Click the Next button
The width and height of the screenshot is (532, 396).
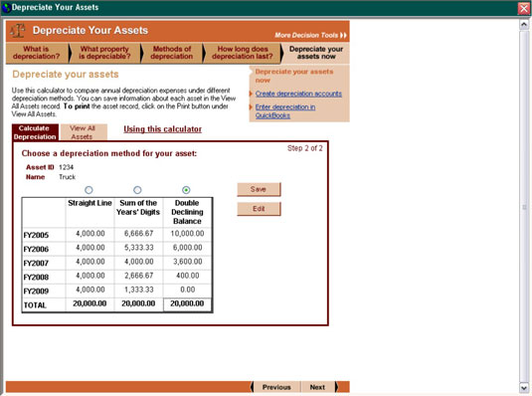317,387
